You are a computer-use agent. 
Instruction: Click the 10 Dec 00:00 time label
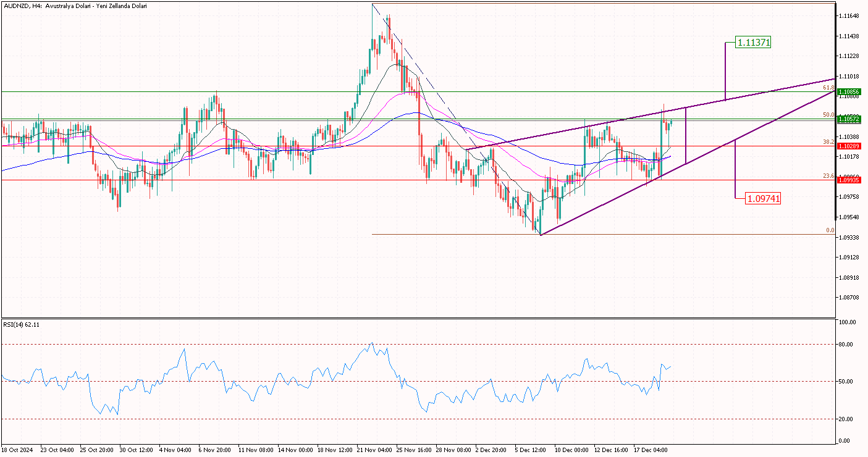[572, 450]
